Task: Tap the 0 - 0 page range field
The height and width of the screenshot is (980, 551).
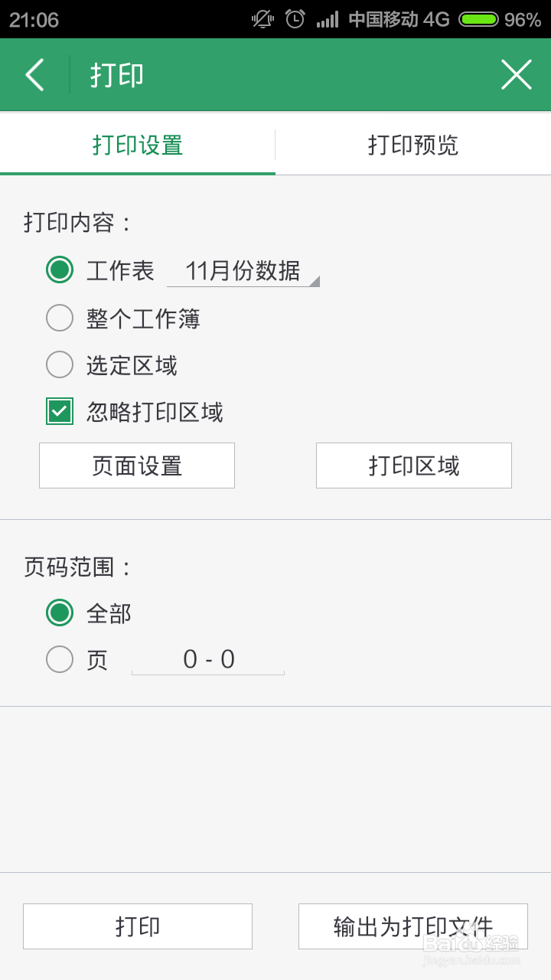Action: point(208,659)
